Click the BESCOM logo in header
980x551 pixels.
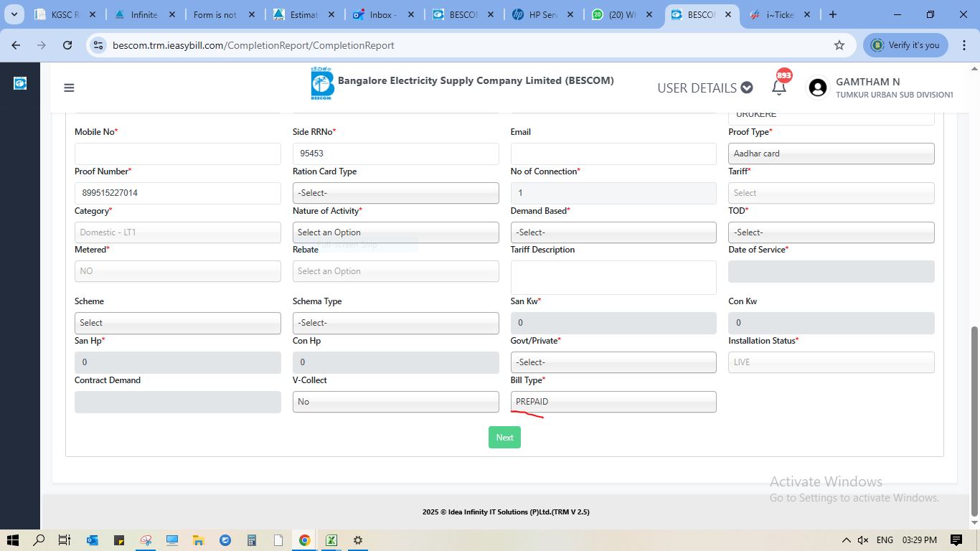click(322, 84)
